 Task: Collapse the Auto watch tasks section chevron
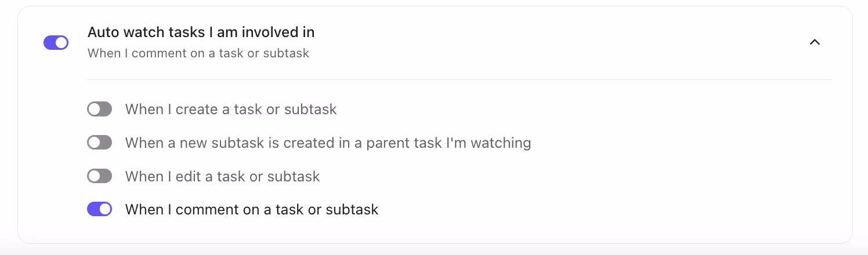point(815,42)
